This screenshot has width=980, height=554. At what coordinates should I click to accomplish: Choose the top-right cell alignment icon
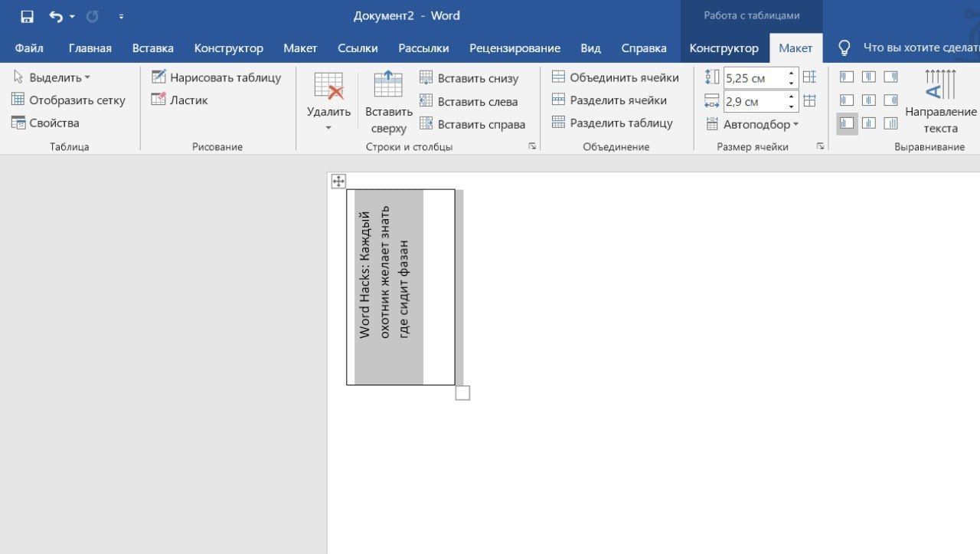[x=891, y=77]
